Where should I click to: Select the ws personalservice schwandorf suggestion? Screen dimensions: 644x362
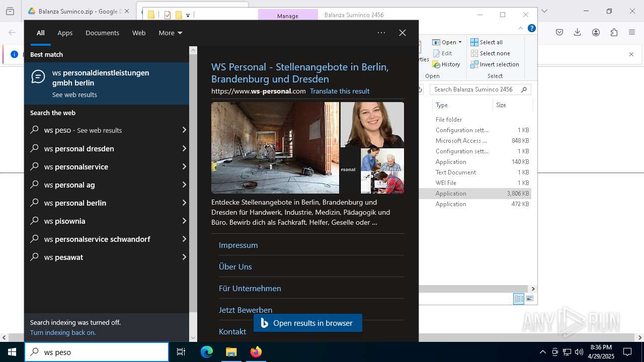[107, 239]
